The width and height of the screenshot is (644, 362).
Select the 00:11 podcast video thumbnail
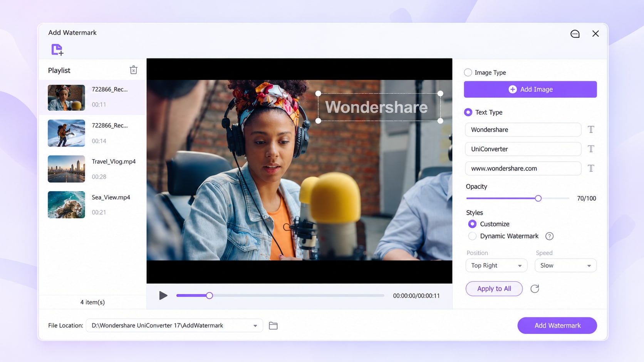(x=66, y=98)
